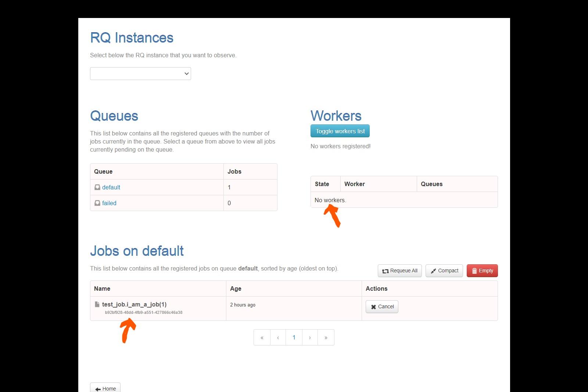Open the default queue link
This screenshot has width=588, height=392.
click(111, 187)
